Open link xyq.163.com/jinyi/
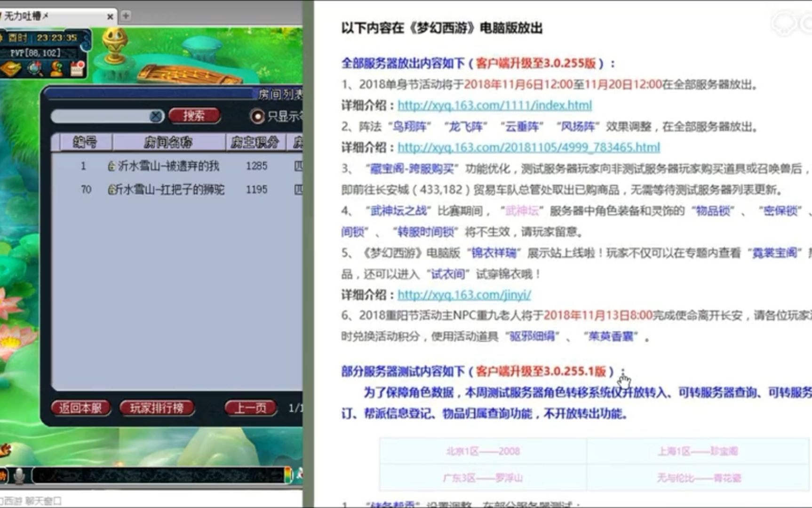The image size is (812, 508). [464, 295]
